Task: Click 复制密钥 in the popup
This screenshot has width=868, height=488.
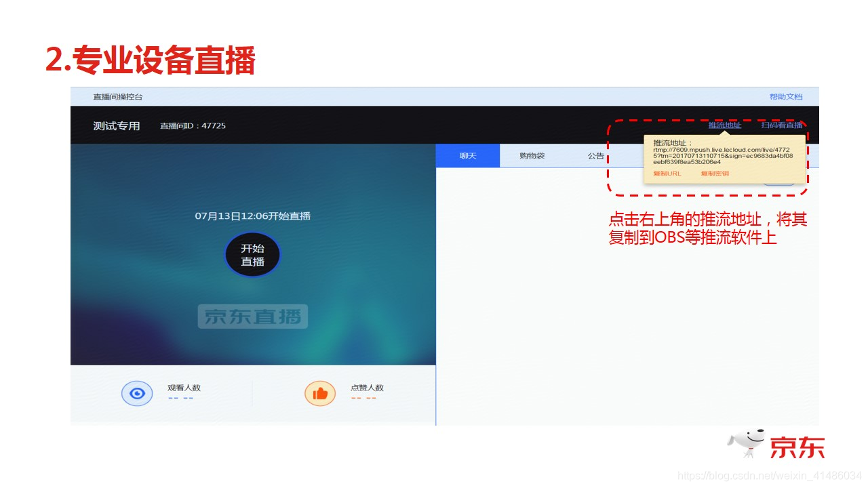Action: [x=715, y=174]
